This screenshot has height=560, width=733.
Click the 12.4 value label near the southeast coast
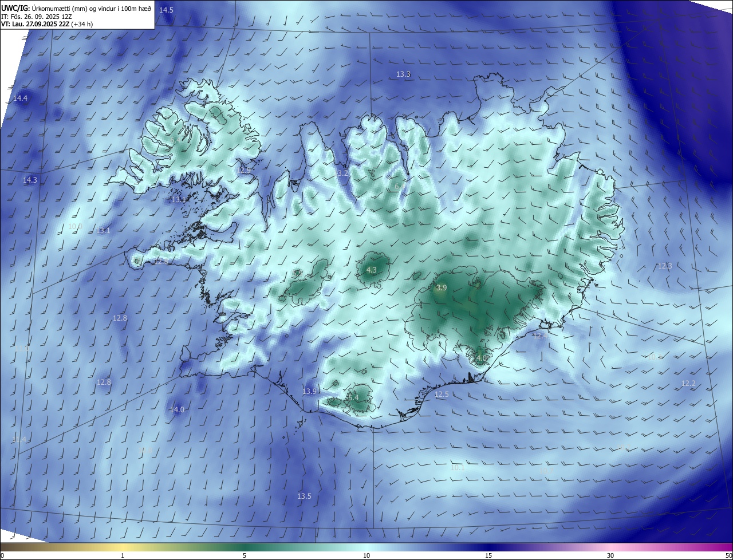coord(540,336)
